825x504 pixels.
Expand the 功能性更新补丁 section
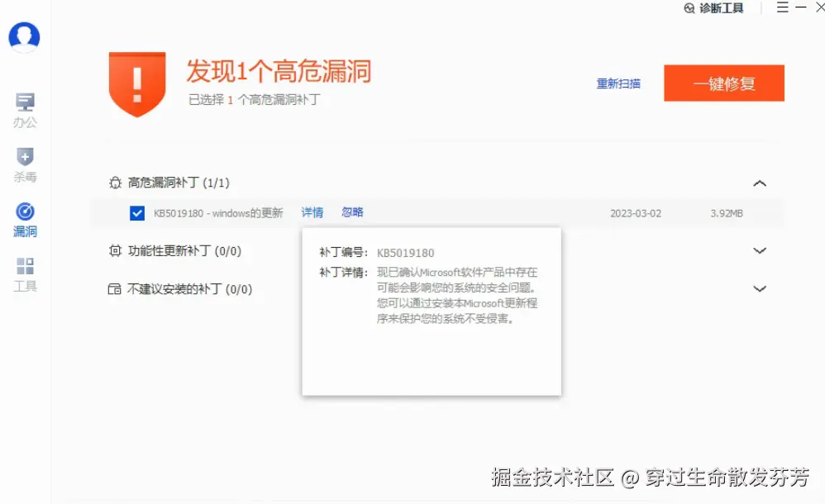pyautogui.click(x=760, y=250)
